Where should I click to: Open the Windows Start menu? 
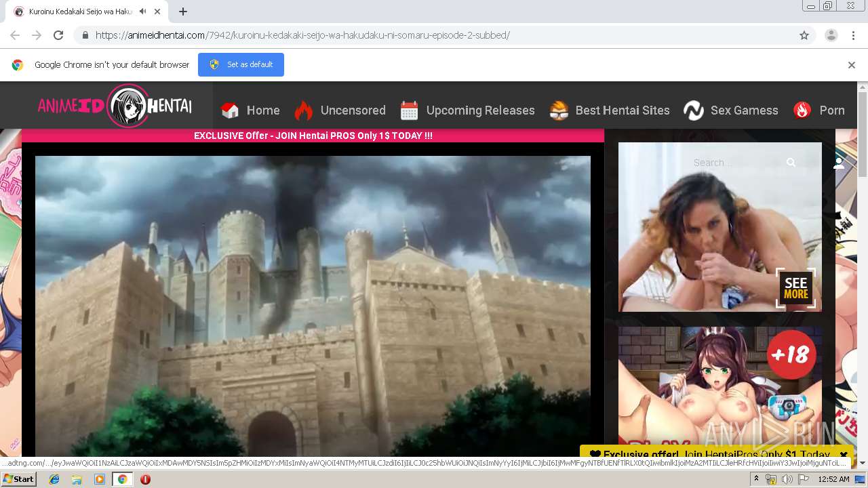pos(18,479)
